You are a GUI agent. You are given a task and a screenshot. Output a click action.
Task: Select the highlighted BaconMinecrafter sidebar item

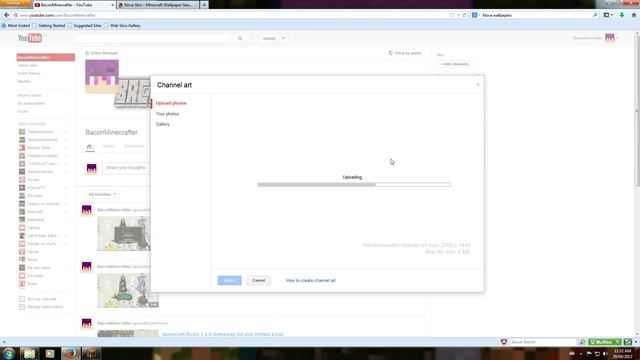46,57
